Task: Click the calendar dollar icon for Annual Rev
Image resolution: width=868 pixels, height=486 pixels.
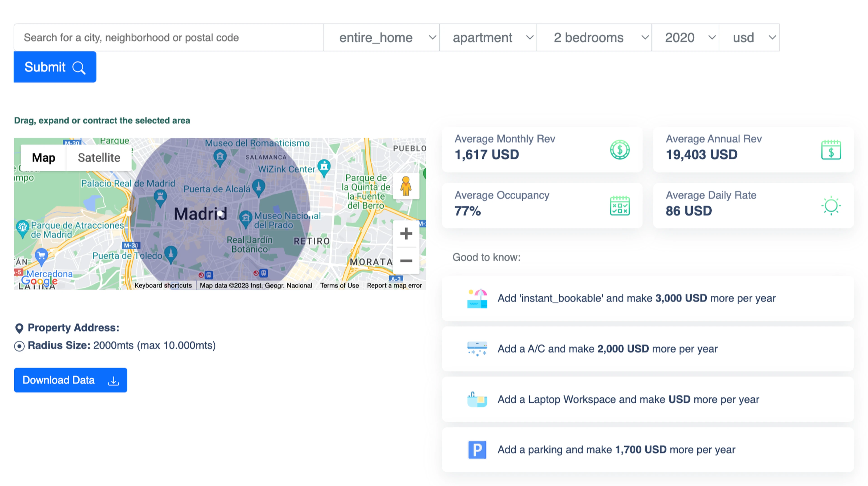Action: (x=831, y=150)
